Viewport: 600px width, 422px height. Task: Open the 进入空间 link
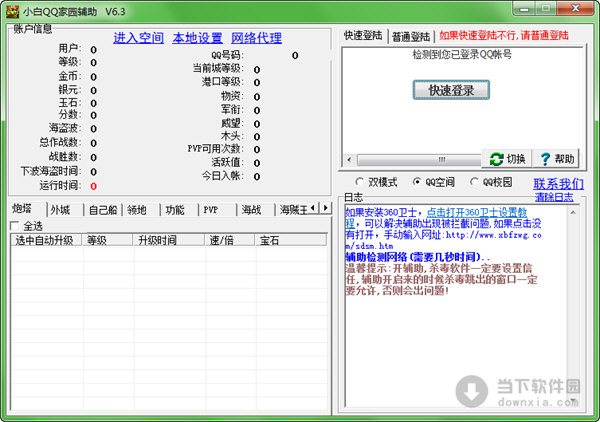click(x=139, y=38)
